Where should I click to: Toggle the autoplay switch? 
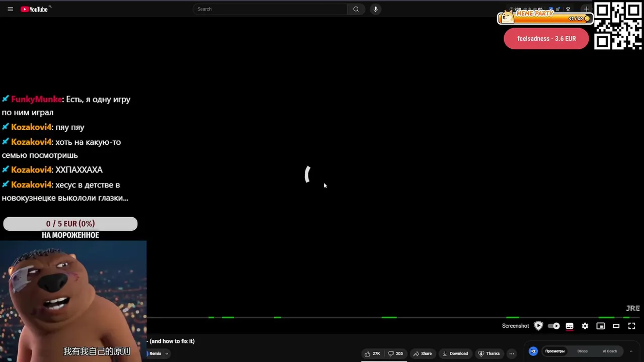(554, 326)
